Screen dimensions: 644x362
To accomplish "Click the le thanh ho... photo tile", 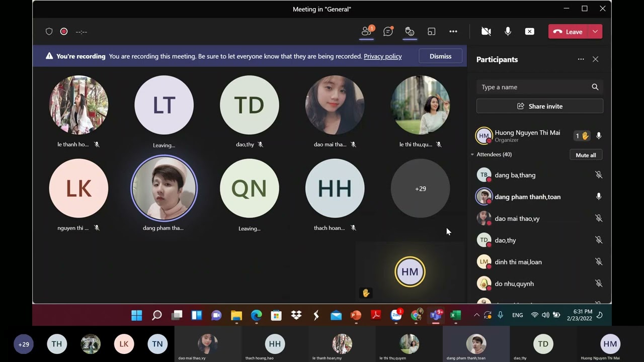I will click(78, 105).
